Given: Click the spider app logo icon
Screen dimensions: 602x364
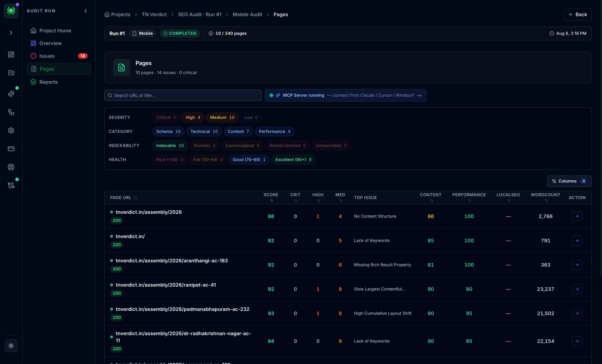Looking at the screenshot, I should click(11, 11).
